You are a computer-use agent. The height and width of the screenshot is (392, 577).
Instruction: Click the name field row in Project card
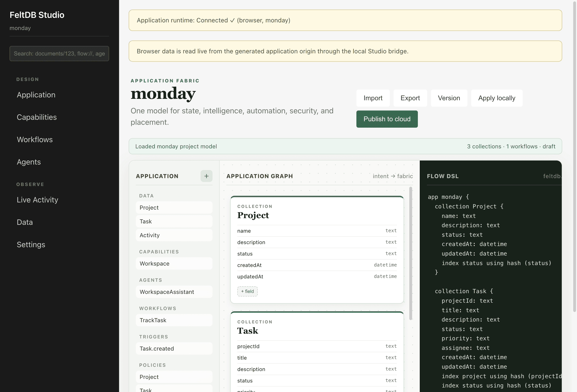[x=317, y=231]
